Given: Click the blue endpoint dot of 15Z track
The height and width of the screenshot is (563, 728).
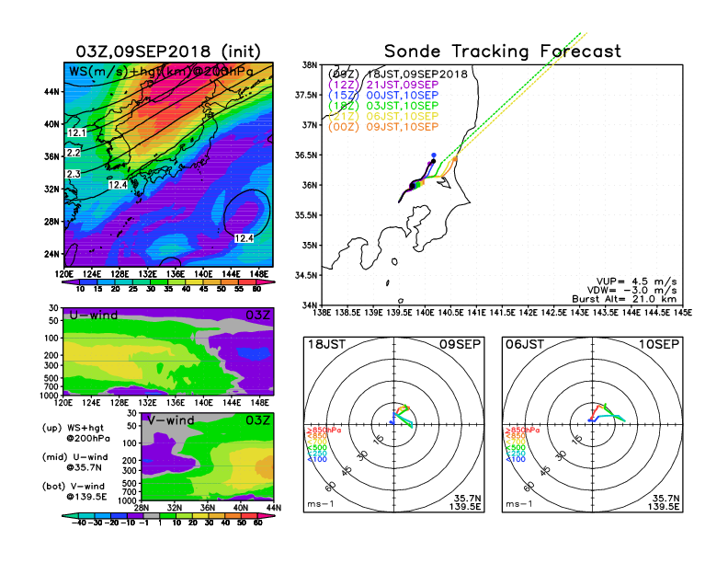Looking at the screenshot, I should [x=434, y=155].
